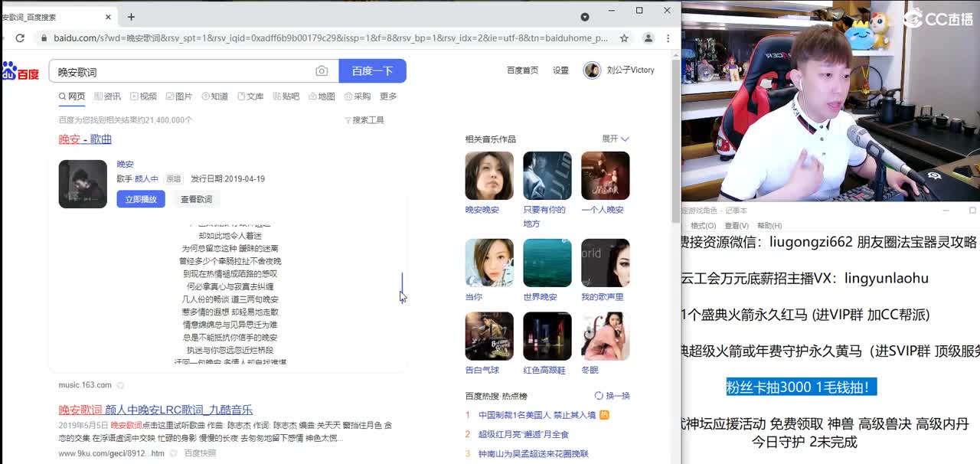Switch to 地图 search tab
This screenshot has height=464, width=980.
tap(322, 96)
